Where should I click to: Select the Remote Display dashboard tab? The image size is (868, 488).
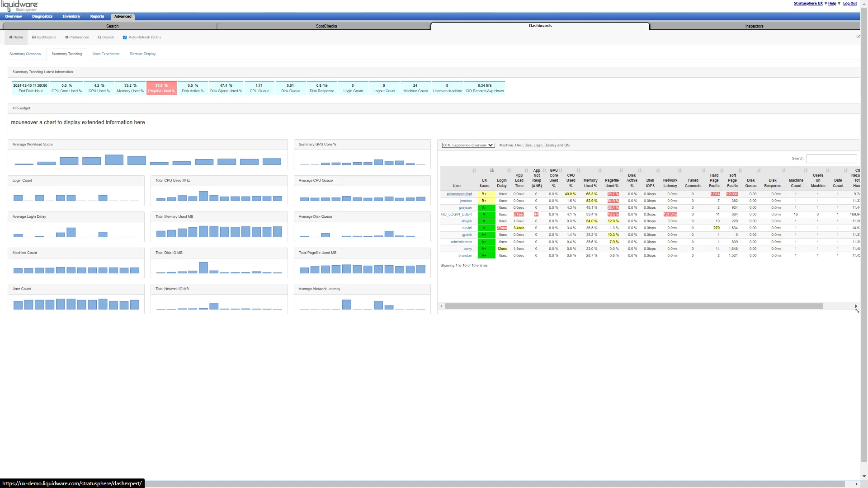tap(143, 54)
